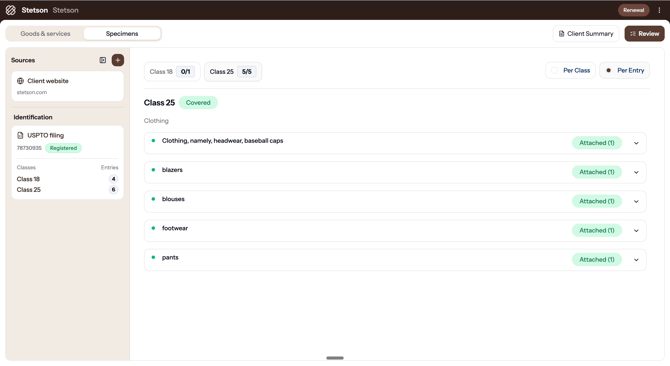Image resolution: width=670 pixels, height=366 pixels.
Task: Click the Class 25 heading
Action: (159, 102)
